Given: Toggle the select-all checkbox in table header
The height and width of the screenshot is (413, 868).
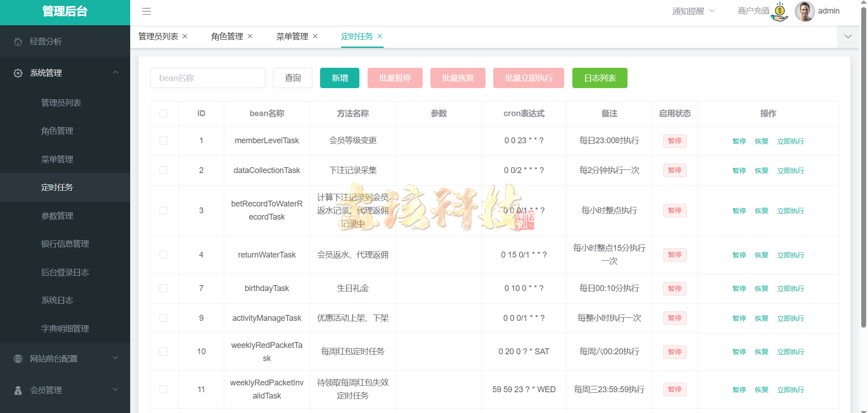Looking at the screenshot, I should coord(164,114).
